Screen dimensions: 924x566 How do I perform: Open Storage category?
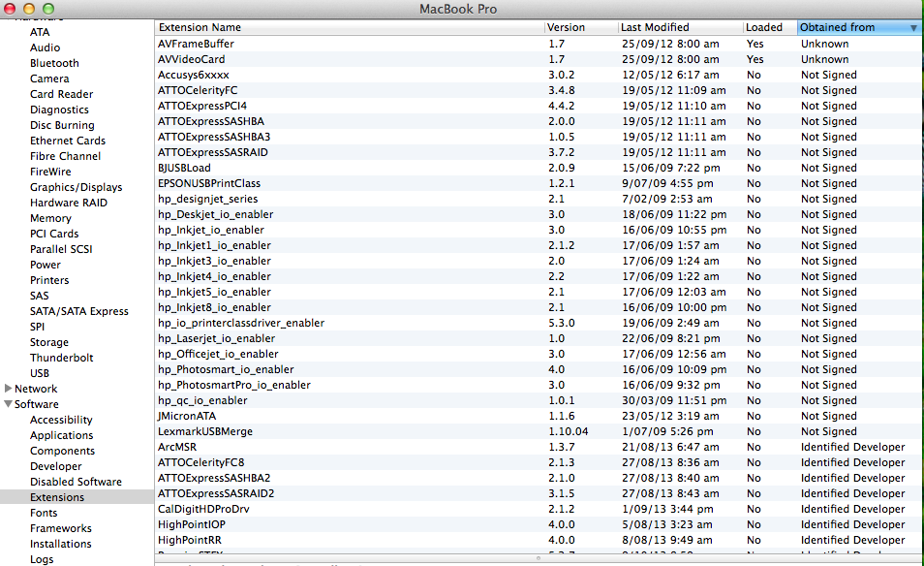tap(48, 342)
